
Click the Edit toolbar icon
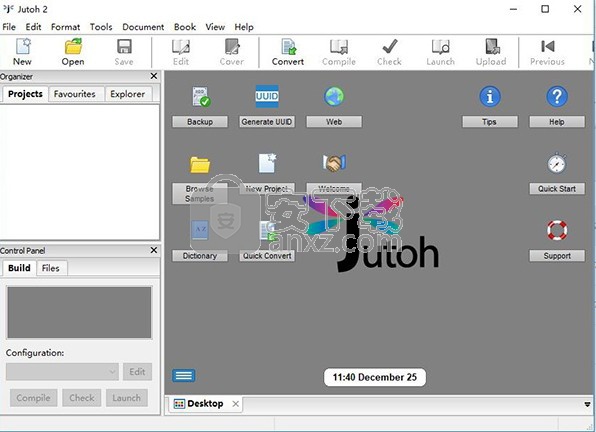(x=181, y=47)
